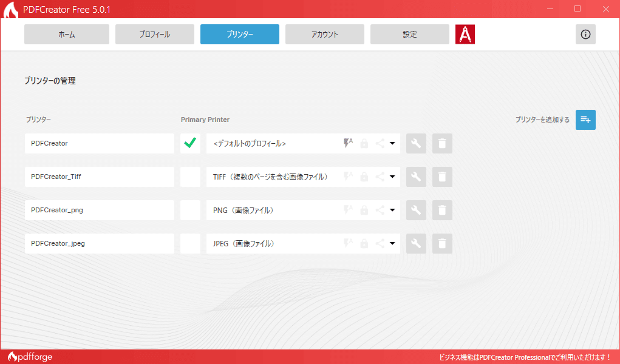This screenshot has width=620, height=364.
Task: Toggle primary printer check for PDFCreator
Action: (x=190, y=143)
